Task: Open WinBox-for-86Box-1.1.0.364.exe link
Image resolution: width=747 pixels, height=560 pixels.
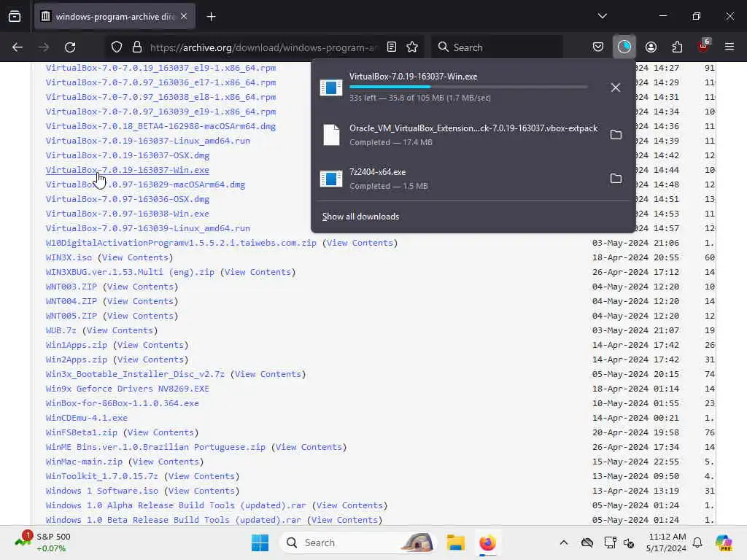Action: point(122,403)
